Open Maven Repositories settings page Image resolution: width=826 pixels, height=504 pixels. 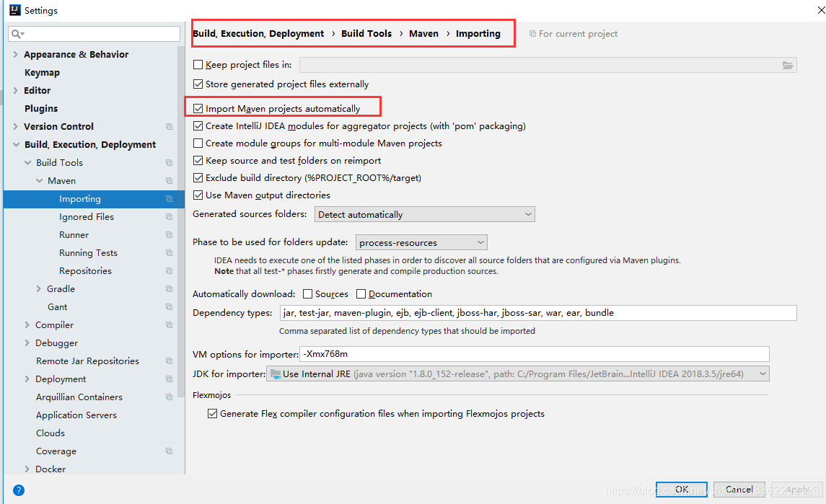(85, 270)
